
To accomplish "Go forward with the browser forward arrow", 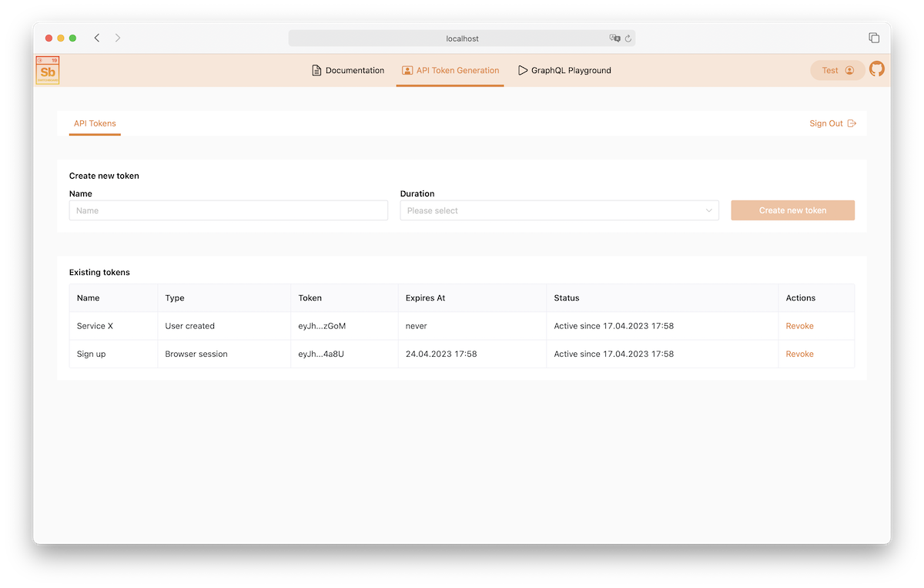I will pyautogui.click(x=118, y=38).
